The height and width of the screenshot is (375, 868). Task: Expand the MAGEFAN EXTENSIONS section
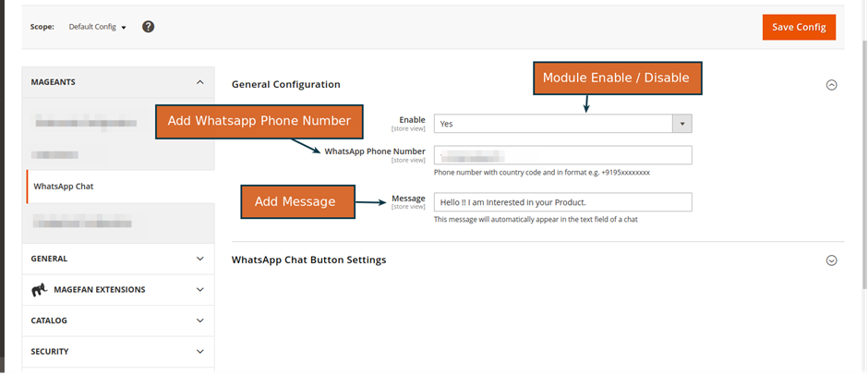coord(118,290)
